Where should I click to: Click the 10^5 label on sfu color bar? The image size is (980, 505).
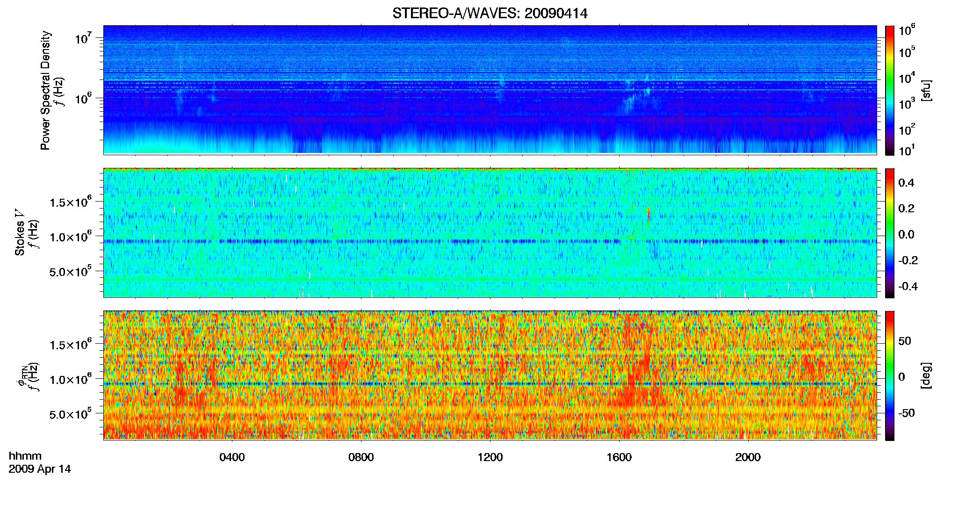pyautogui.click(x=907, y=52)
